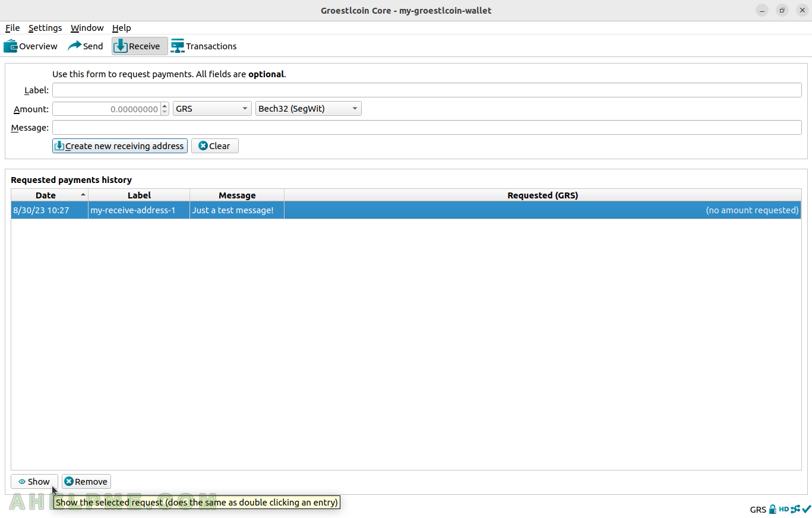Click the HD wallet status icon

click(784, 509)
